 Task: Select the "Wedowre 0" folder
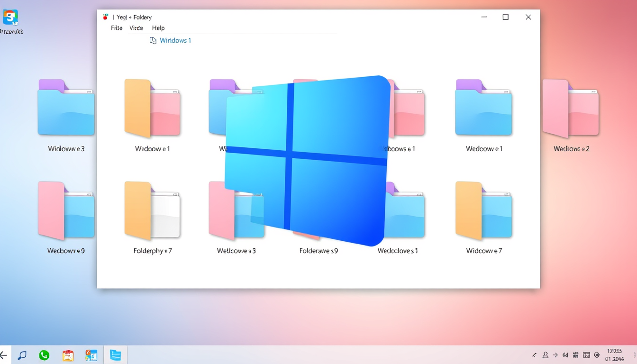(66, 218)
